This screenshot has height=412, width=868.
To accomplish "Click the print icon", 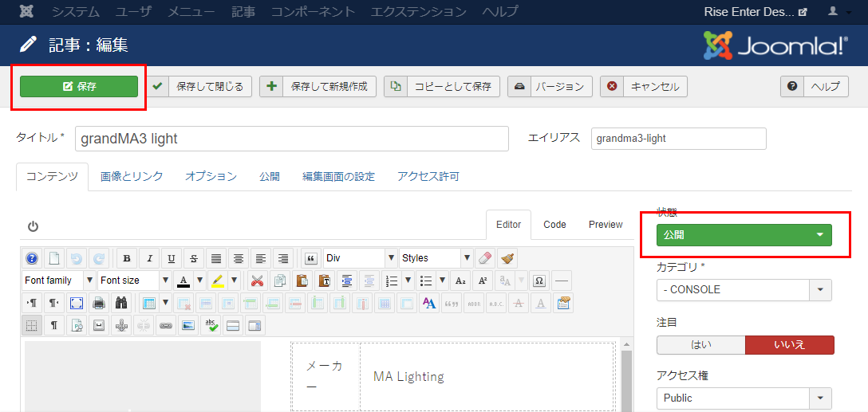I will tap(99, 303).
